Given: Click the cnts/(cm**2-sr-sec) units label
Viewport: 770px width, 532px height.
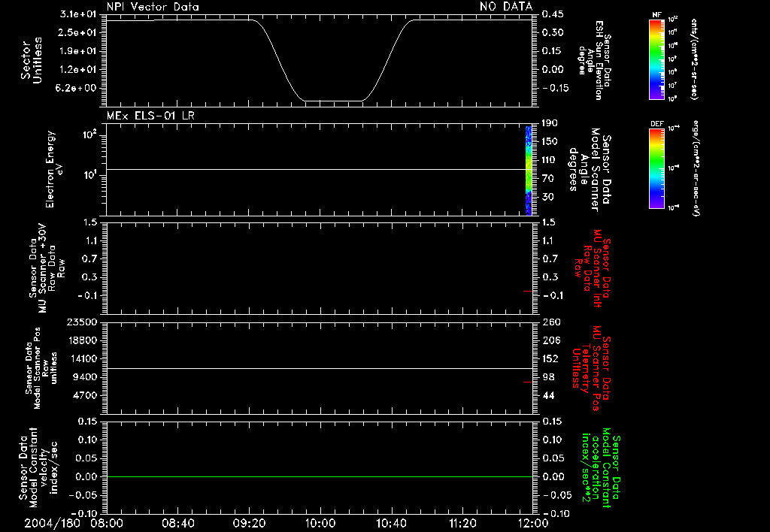Looking at the screenshot, I should click(x=694, y=59).
